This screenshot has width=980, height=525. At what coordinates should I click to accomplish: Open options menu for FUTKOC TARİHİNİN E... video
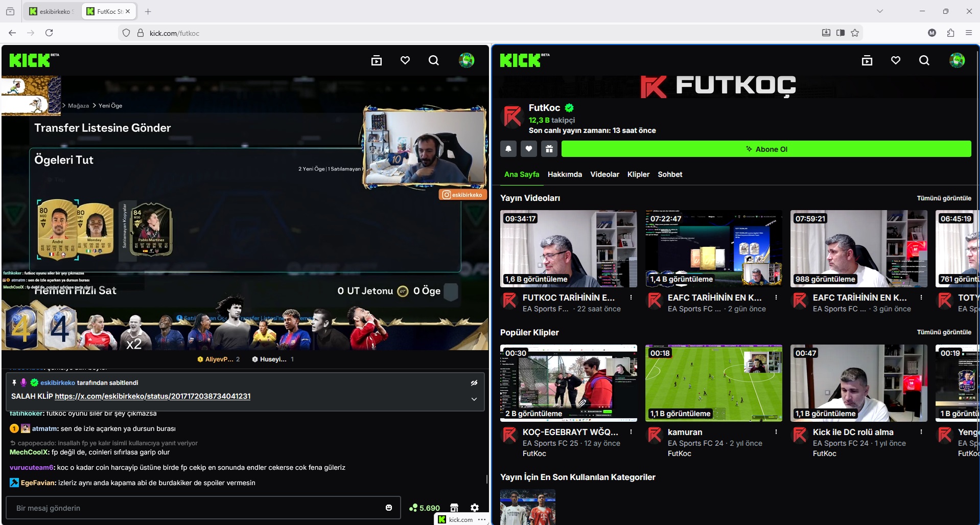631,297
